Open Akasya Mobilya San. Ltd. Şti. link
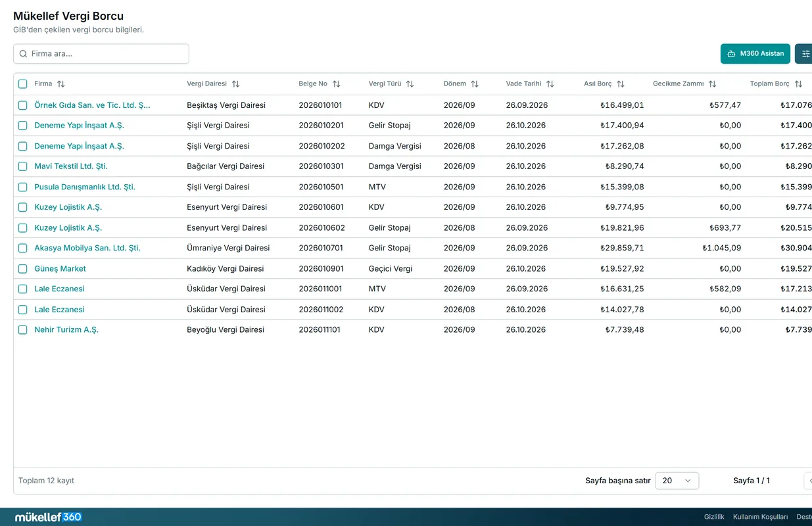812x526 pixels. point(87,248)
